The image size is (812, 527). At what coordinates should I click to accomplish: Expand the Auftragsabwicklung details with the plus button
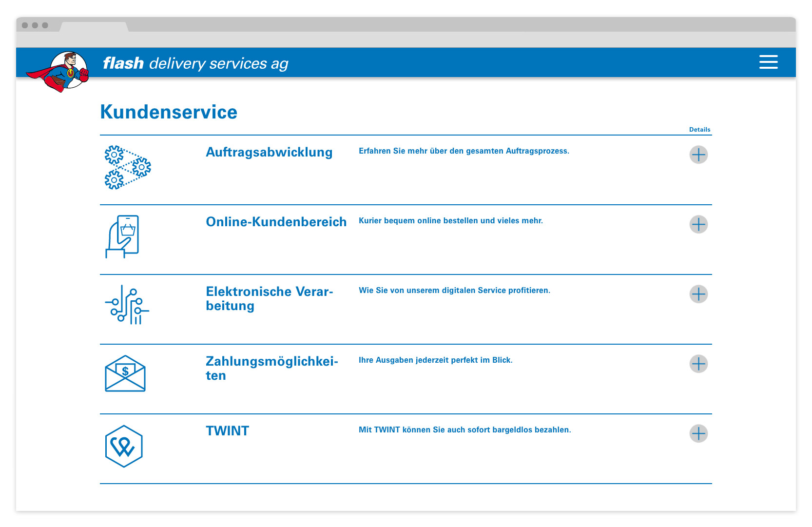[x=699, y=155]
